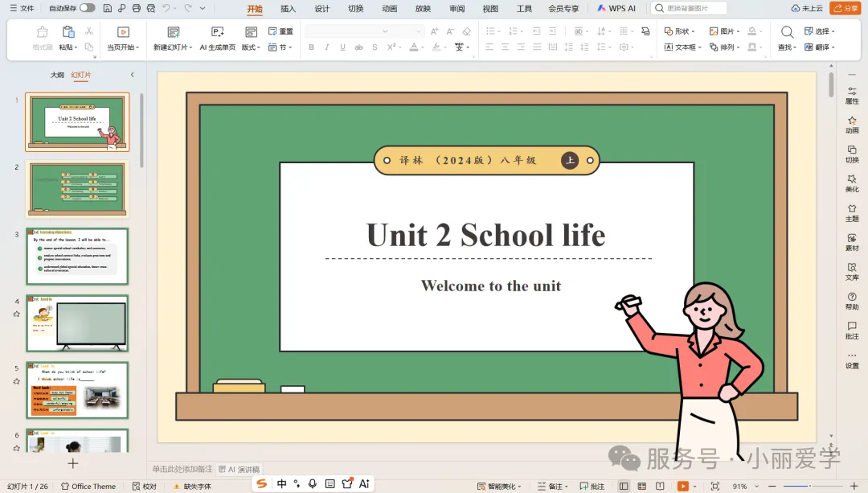The width and height of the screenshot is (868, 493).
Task: Open the 设计 ribbon tab
Action: click(322, 8)
